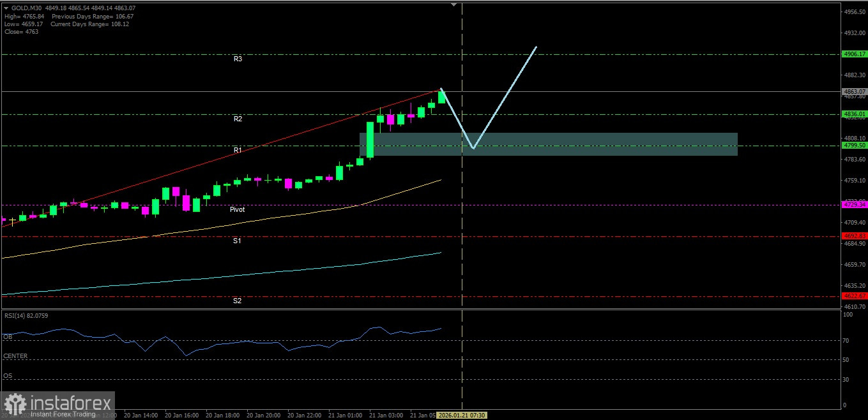Click the S2 support label

click(237, 301)
